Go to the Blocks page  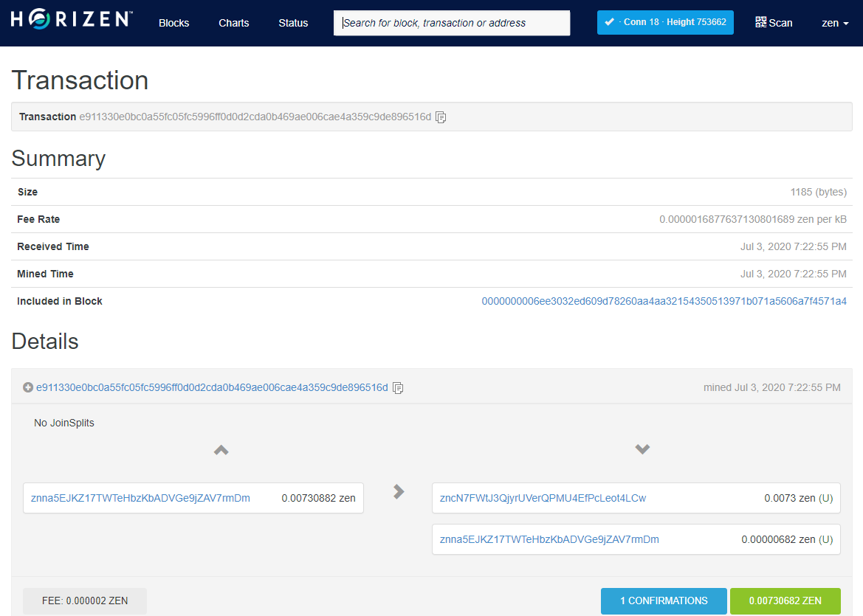(174, 23)
